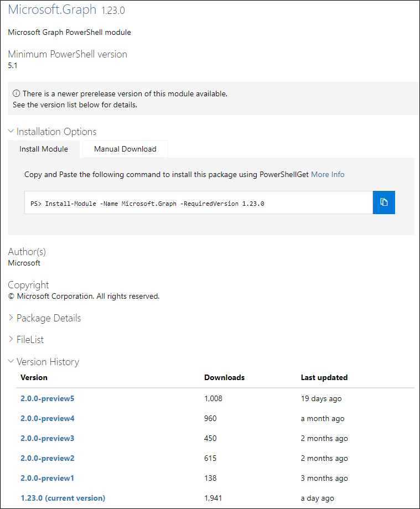Click the 1,941 downloads value

(x=213, y=498)
